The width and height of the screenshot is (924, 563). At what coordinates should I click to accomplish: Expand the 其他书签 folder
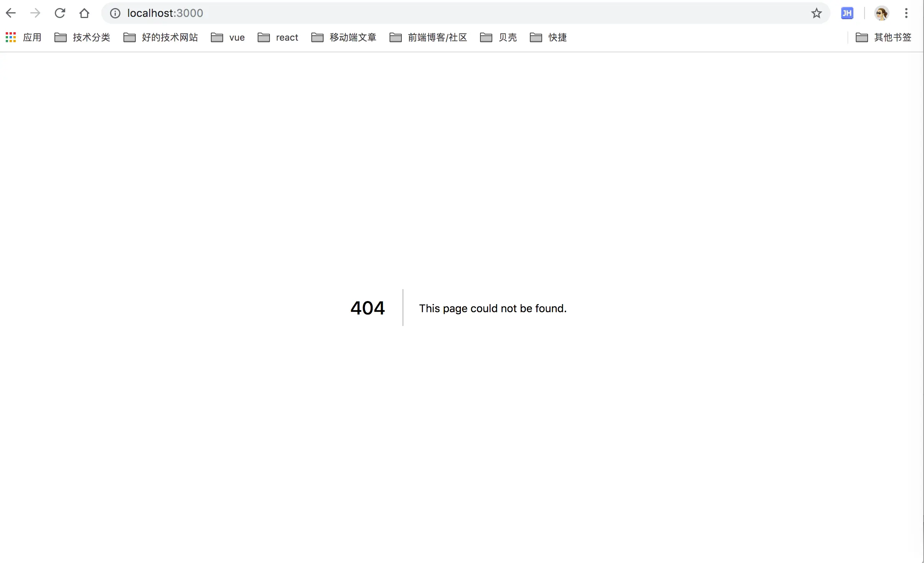[884, 37]
